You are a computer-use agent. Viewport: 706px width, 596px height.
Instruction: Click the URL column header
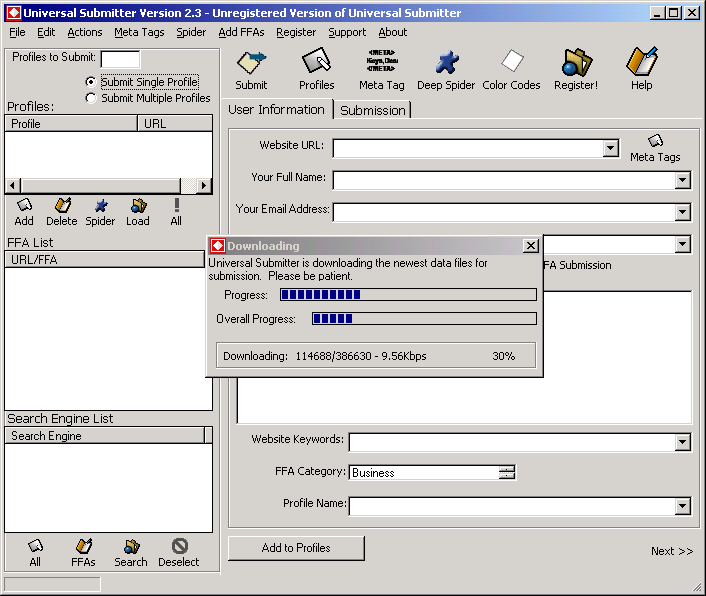point(175,124)
